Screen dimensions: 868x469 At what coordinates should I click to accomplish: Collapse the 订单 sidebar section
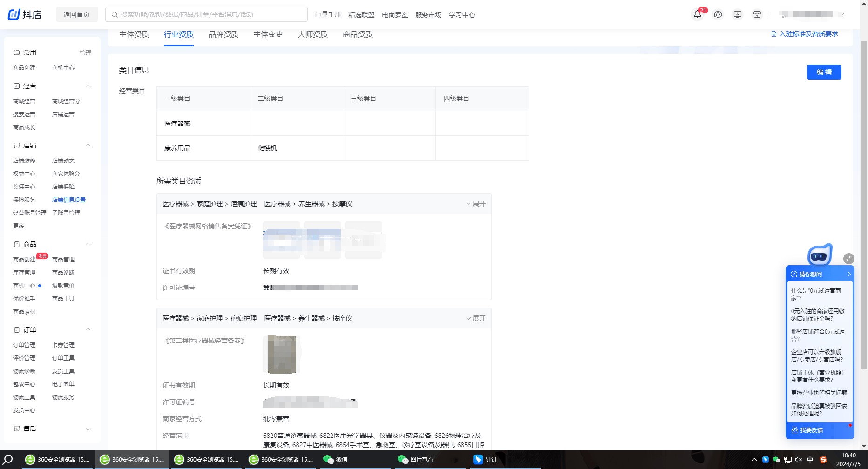pos(88,329)
